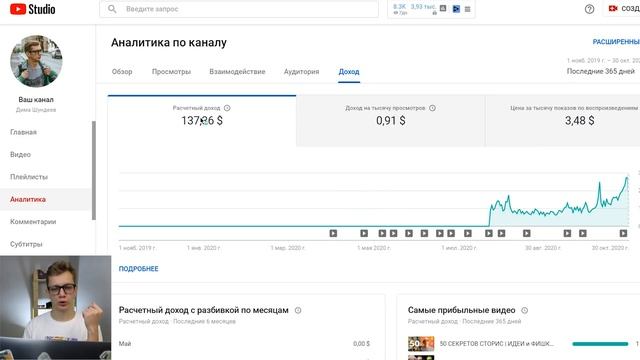Screen dimensions: 640x360
Task: Click the 8.3K views stat in widget
Action: [400, 7]
